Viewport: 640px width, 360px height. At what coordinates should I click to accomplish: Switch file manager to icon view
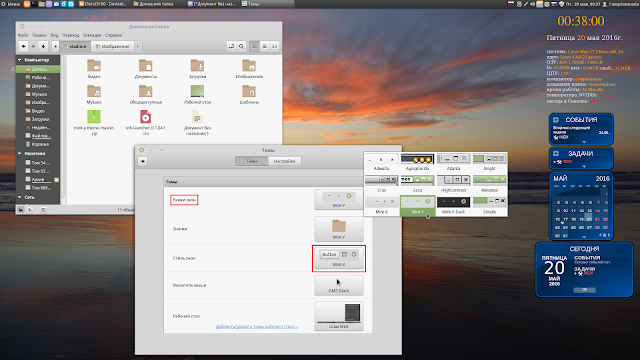[x=254, y=47]
